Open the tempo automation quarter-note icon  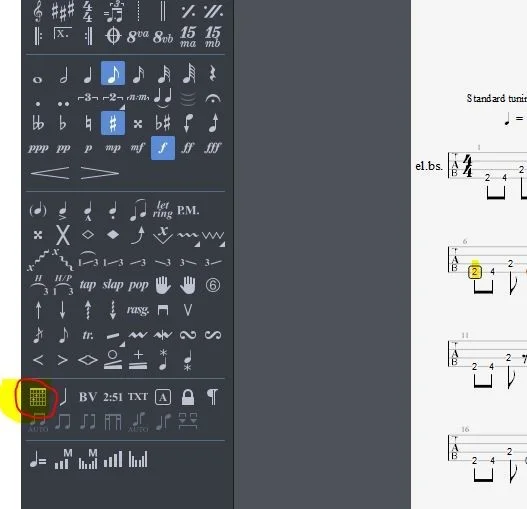pyautogui.click(x=38, y=459)
